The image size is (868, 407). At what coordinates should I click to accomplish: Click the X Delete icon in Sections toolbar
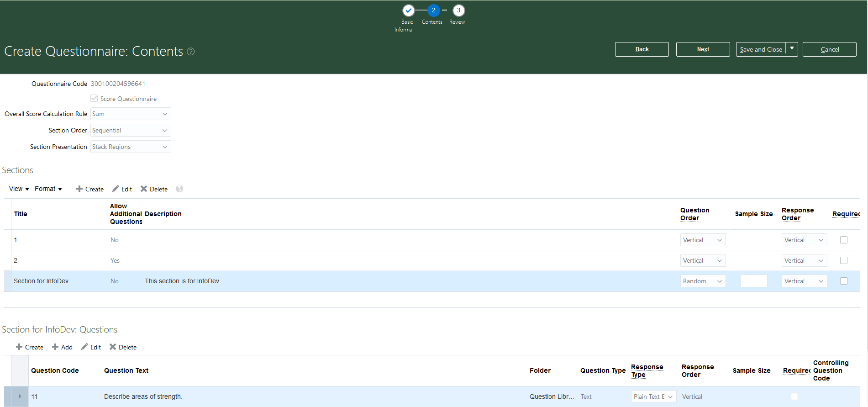[144, 189]
